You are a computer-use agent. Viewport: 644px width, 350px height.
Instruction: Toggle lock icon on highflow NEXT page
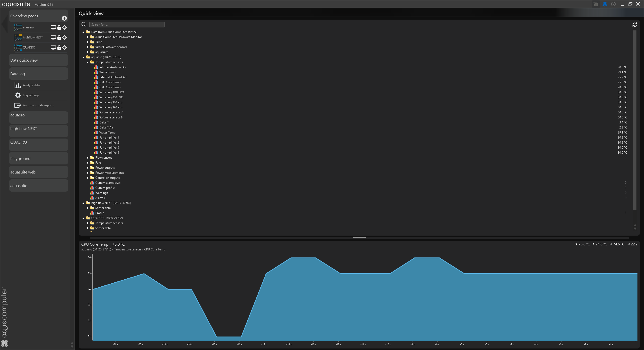click(x=59, y=37)
